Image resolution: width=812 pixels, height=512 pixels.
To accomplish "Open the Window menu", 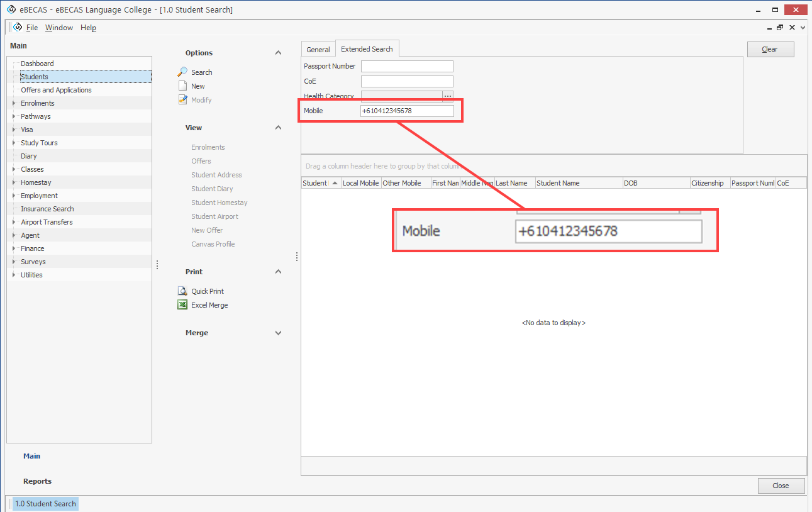I will click(59, 28).
